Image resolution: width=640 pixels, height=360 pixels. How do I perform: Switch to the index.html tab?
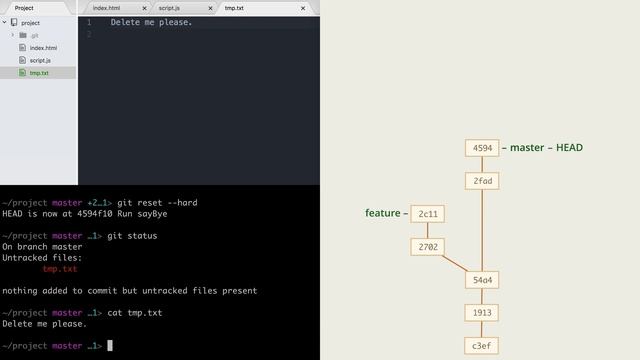coord(107,8)
